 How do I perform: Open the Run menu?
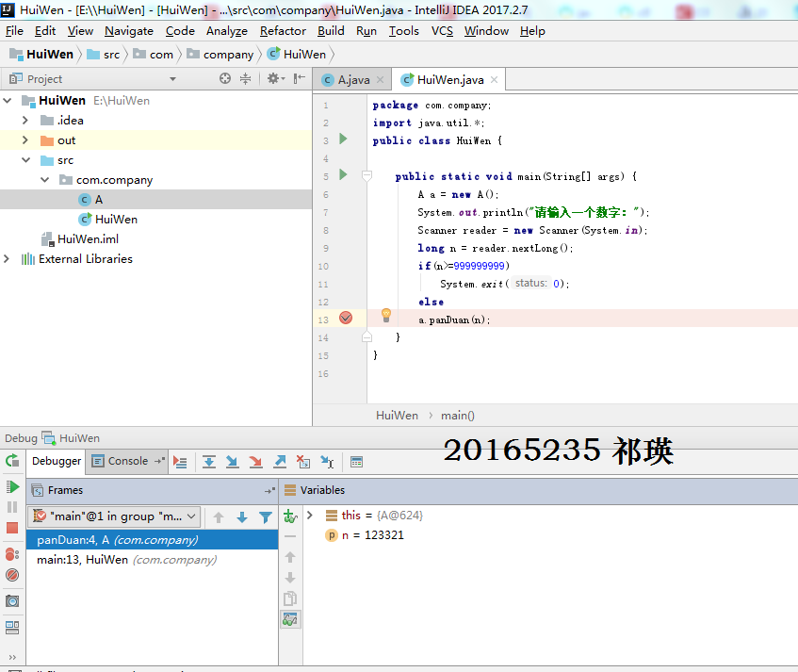coord(366,31)
